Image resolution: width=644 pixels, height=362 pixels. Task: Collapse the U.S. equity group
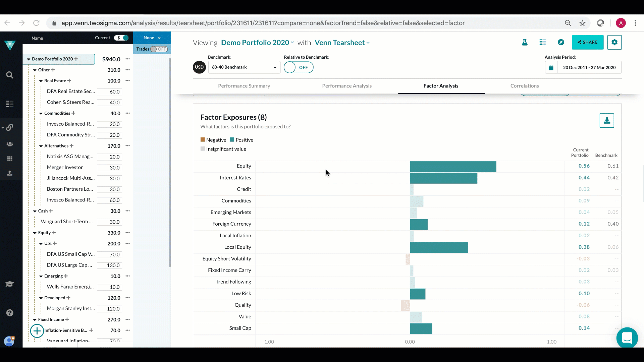41,244
